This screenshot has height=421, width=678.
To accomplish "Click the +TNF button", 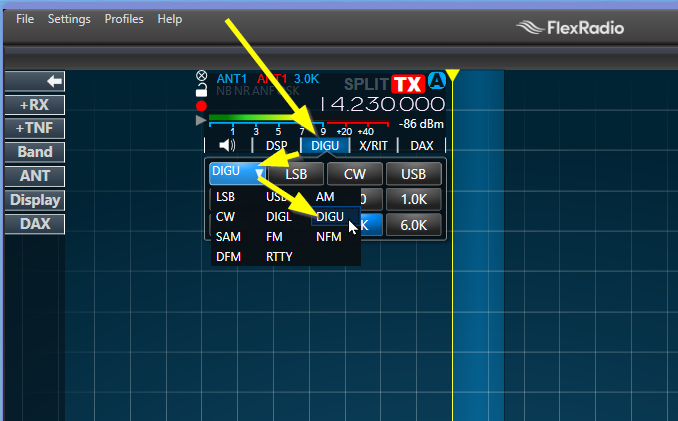I will pos(35,129).
